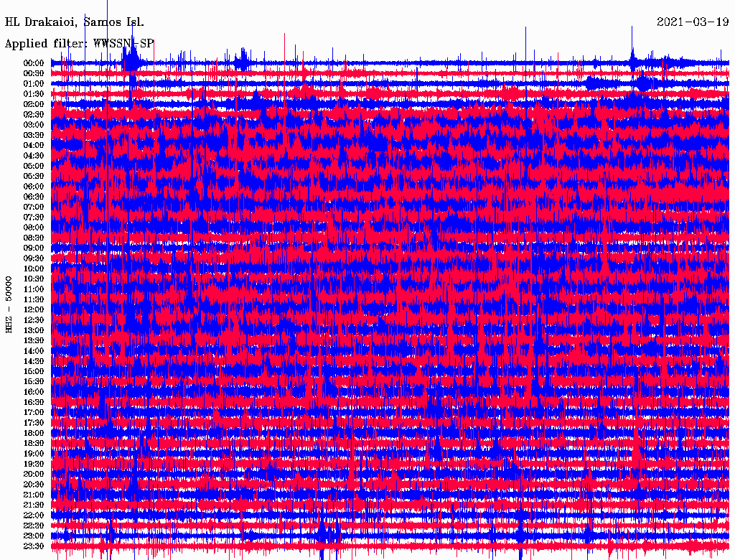Select the 04:00 time label

coord(34,146)
